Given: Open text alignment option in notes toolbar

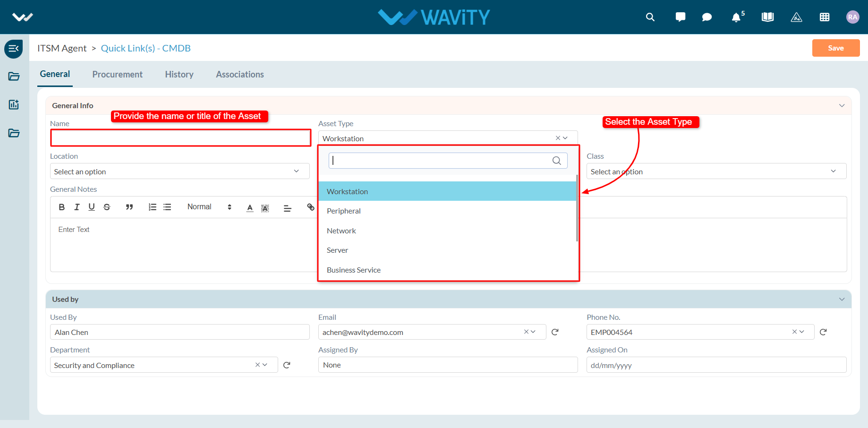Looking at the screenshot, I should (x=287, y=208).
